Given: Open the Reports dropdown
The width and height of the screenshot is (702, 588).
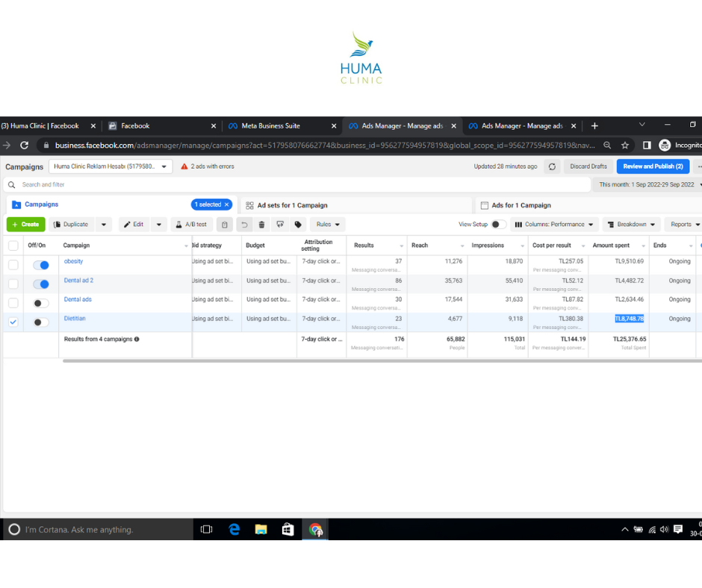Looking at the screenshot, I should point(683,225).
